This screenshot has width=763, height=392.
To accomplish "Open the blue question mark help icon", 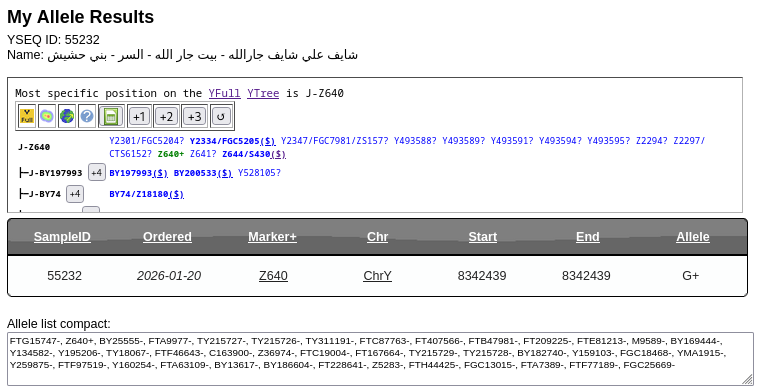I will [87, 116].
